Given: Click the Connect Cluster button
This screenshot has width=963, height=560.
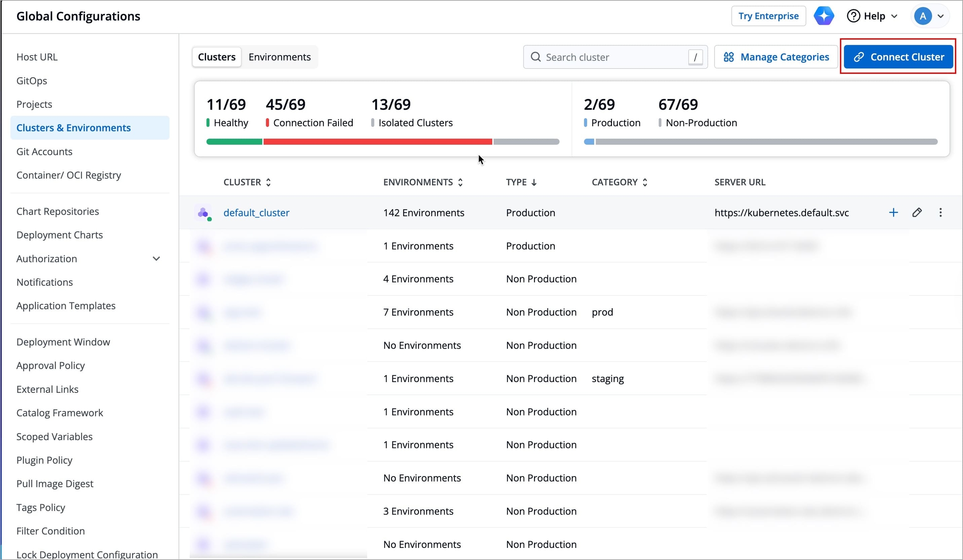Looking at the screenshot, I should [x=898, y=57].
